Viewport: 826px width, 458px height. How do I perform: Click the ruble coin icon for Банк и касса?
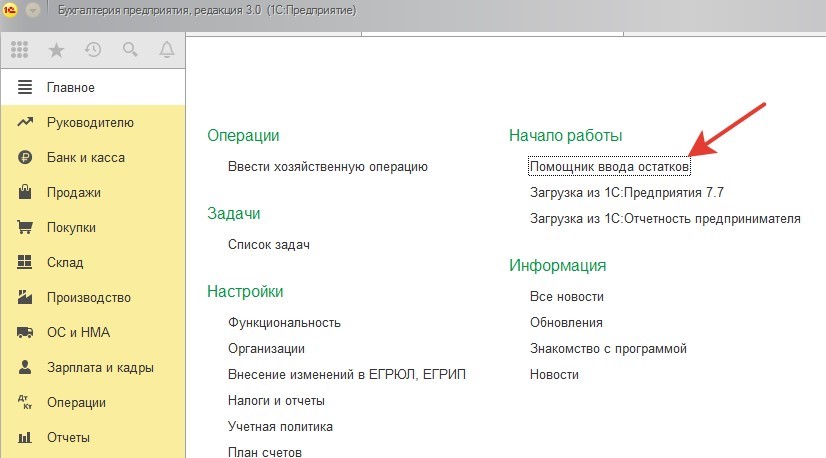tap(25, 157)
